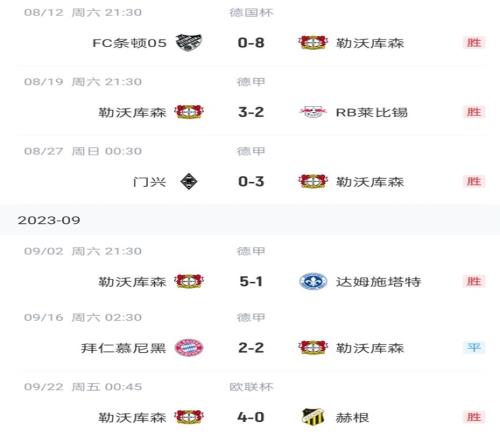This screenshot has height=440, width=500.
Task: Click the Häcken yellow-black striped crest
Action: click(312, 417)
